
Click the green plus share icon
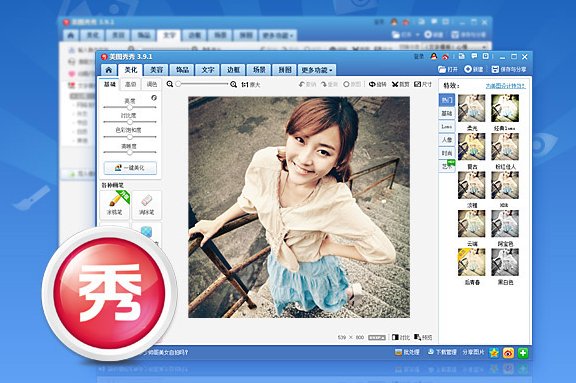point(523,353)
